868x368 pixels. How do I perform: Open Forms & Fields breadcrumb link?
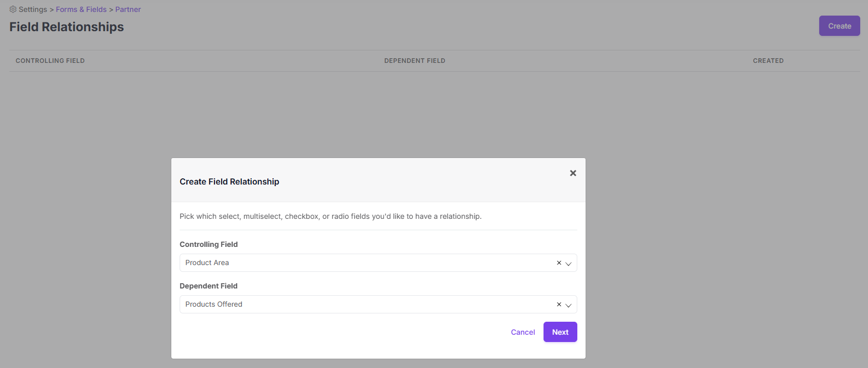(x=81, y=9)
